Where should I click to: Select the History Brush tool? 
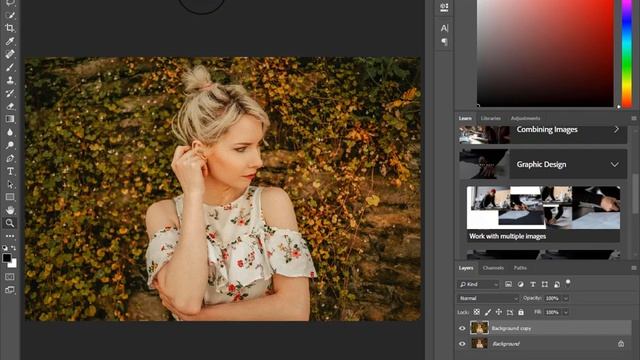tap(10, 93)
